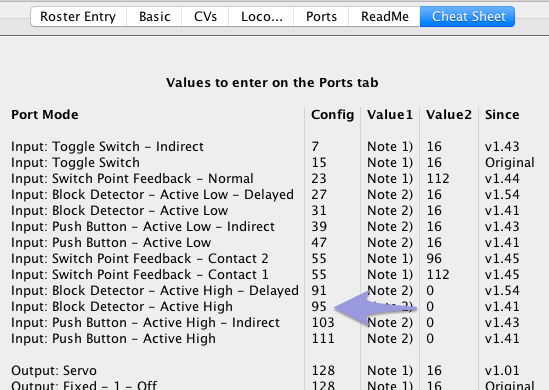Click the 'Port Mode' column header

pos(45,114)
